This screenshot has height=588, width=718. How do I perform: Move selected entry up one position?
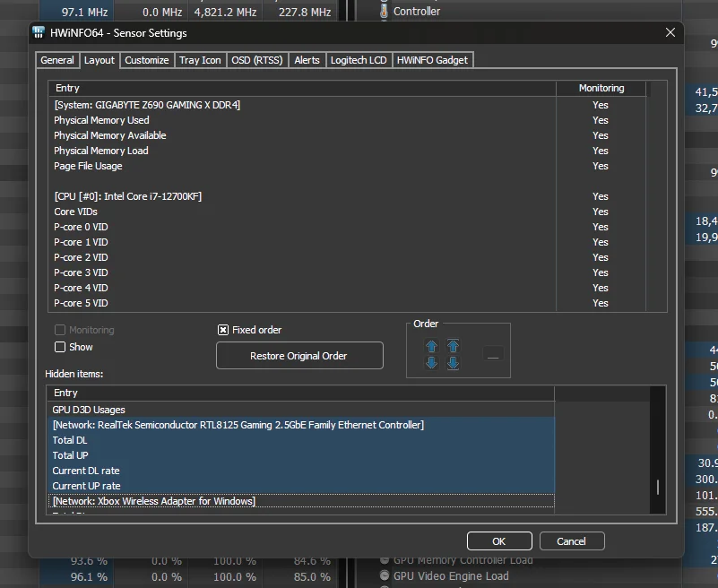[x=431, y=346]
